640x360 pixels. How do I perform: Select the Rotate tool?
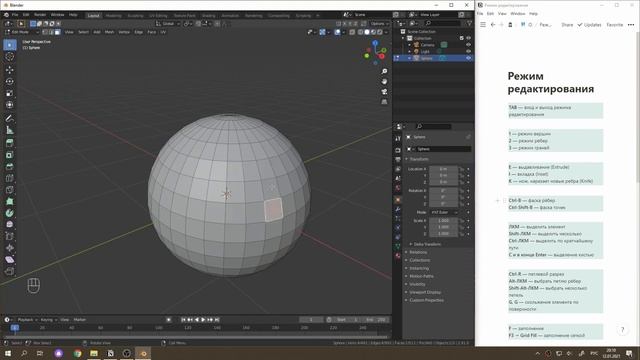[x=10, y=81]
